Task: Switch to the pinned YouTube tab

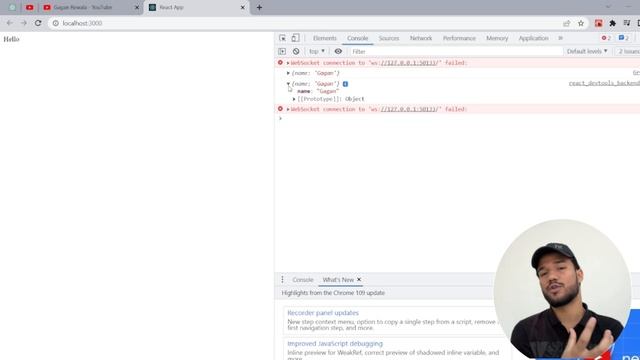Action: pyautogui.click(x=30, y=7)
